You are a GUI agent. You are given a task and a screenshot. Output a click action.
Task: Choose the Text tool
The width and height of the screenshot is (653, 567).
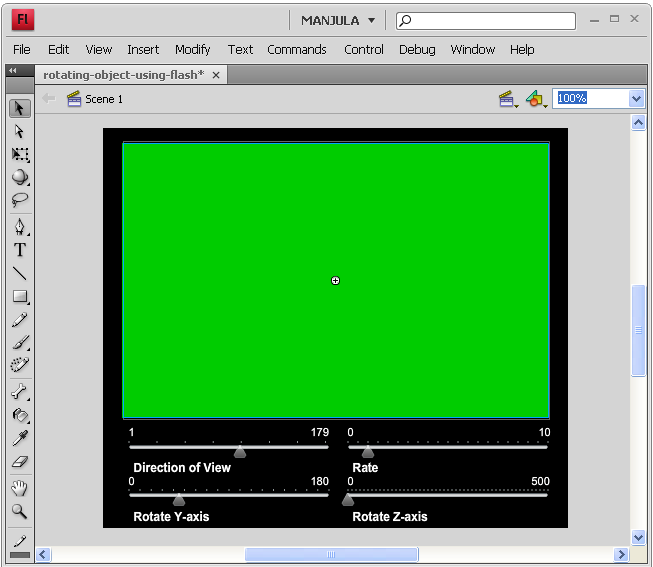coord(19,250)
